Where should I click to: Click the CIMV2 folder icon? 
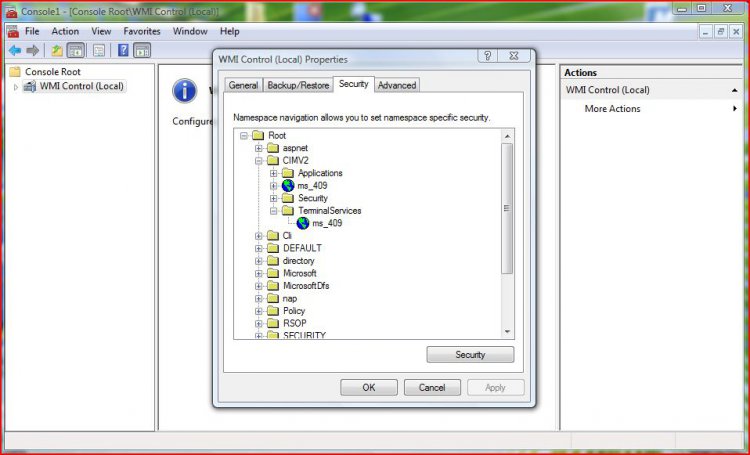[273, 160]
